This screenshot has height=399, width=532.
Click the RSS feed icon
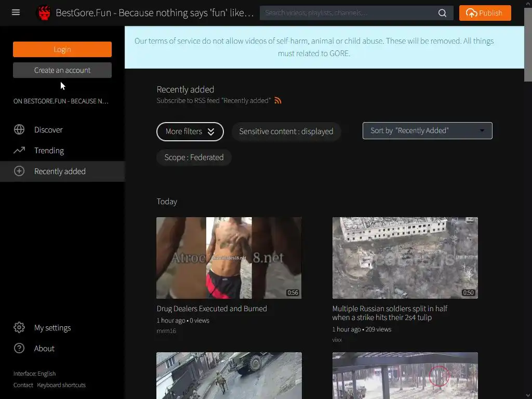278,100
